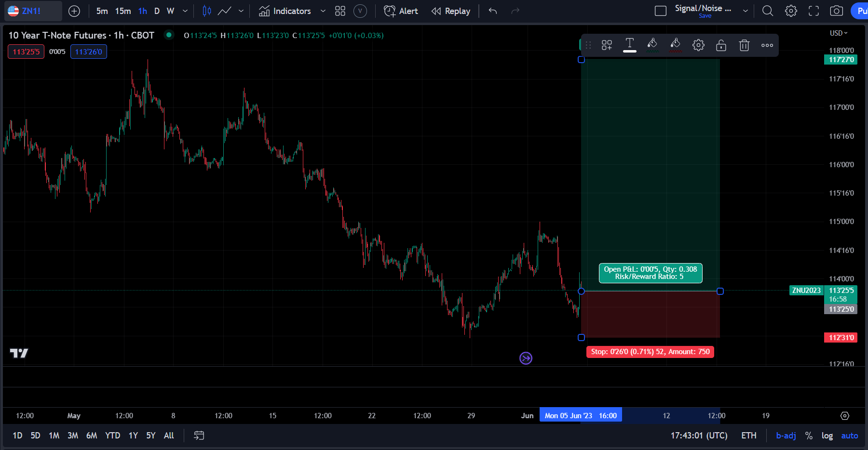The height and width of the screenshot is (450, 868).
Task: Select the candlestick chart style icon
Action: 206,11
